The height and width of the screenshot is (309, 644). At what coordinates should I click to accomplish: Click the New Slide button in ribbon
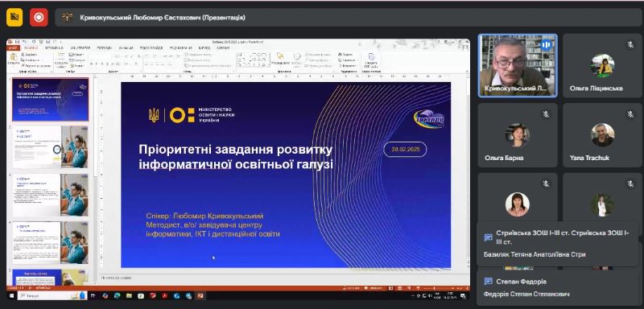(x=60, y=60)
